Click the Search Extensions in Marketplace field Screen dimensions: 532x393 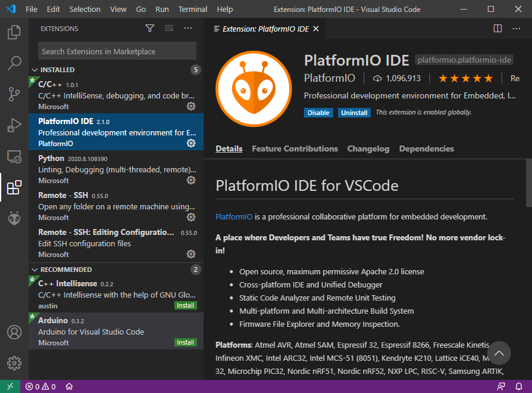pos(117,51)
